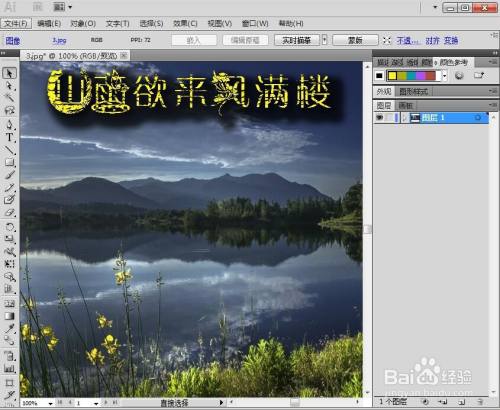500x410 pixels.
Task: Open harmony rules dropdown in Color Guide
Action: [444, 76]
